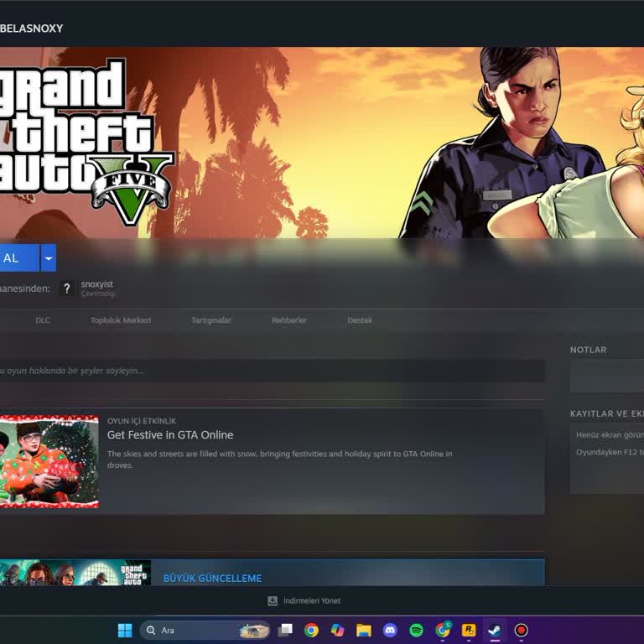Go to the Destek tab

(x=360, y=320)
